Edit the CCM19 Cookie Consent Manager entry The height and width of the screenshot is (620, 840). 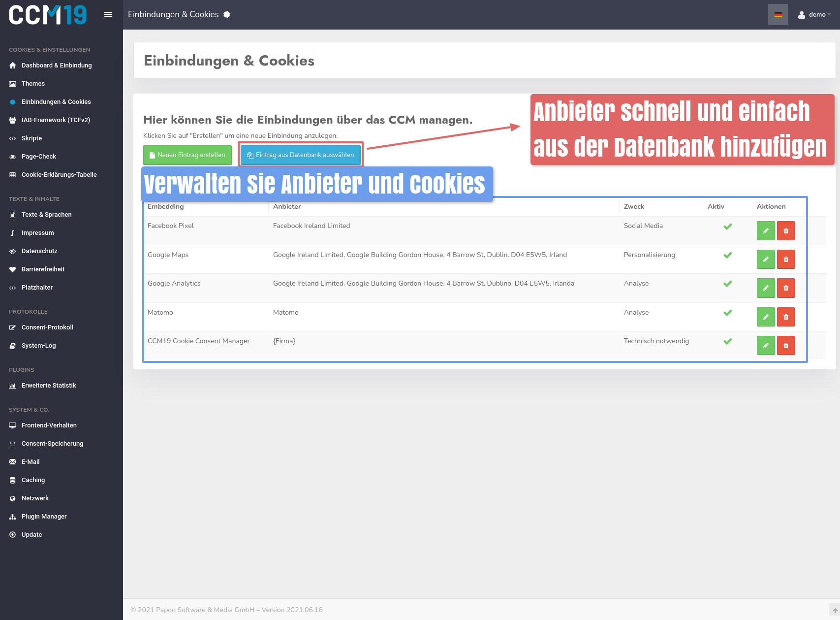[x=766, y=346]
